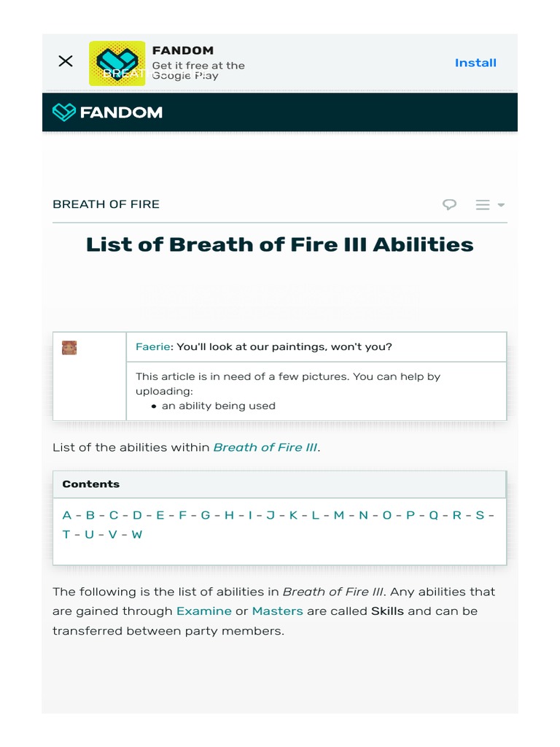The image size is (560, 747).
Task: Click the Contents box header
Action: (x=91, y=484)
